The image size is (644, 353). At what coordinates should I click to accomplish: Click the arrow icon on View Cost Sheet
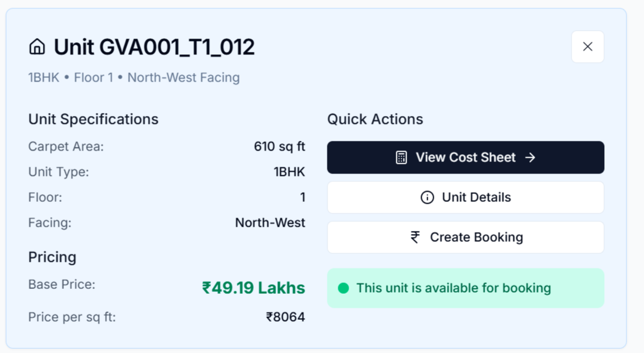pyautogui.click(x=530, y=158)
